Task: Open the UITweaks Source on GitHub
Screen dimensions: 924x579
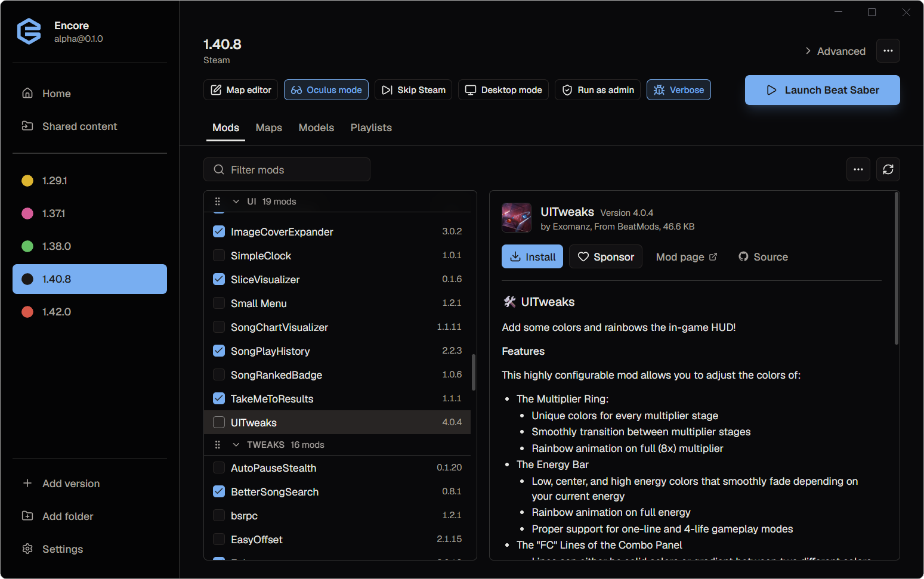Action: click(x=763, y=257)
